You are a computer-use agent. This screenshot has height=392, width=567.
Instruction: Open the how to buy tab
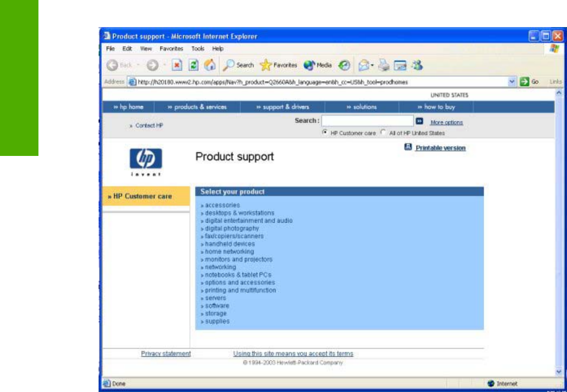point(436,107)
